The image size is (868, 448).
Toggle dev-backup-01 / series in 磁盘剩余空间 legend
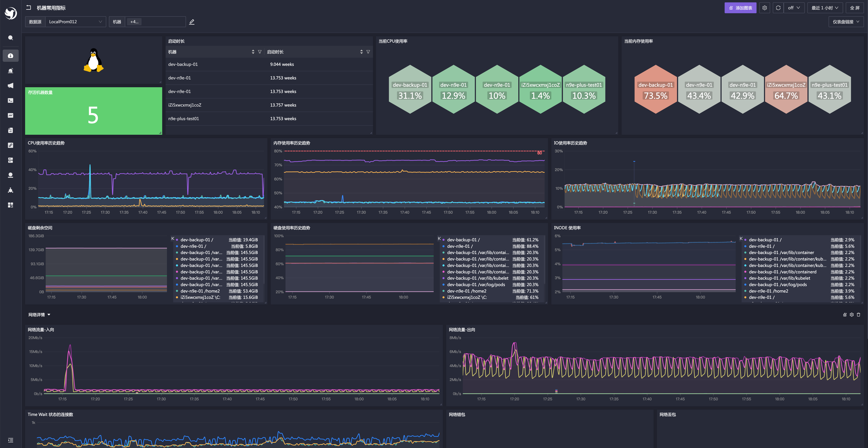(217, 240)
